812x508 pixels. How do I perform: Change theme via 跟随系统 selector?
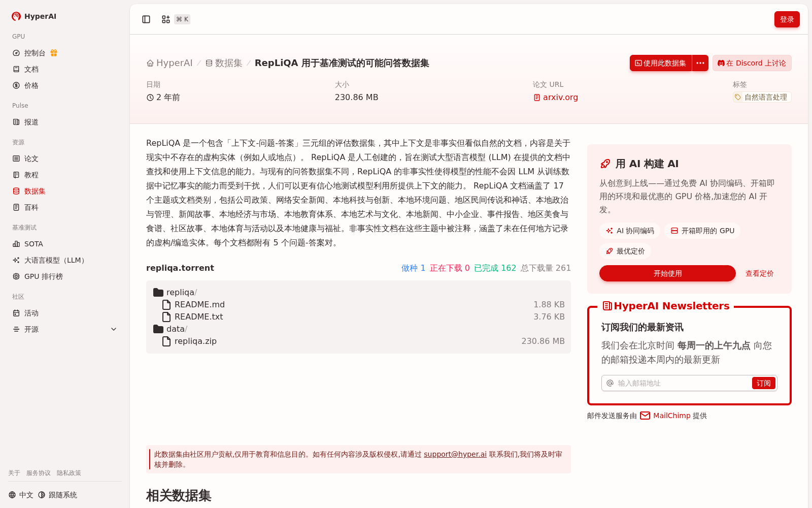pos(58,495)
